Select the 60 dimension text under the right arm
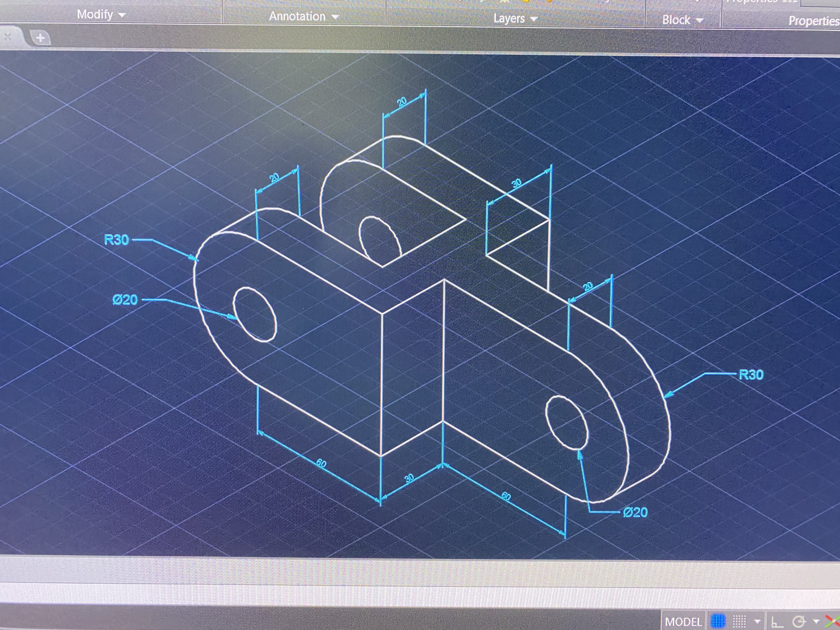This screenshot has height=630, width=840. tap(506, 496)
